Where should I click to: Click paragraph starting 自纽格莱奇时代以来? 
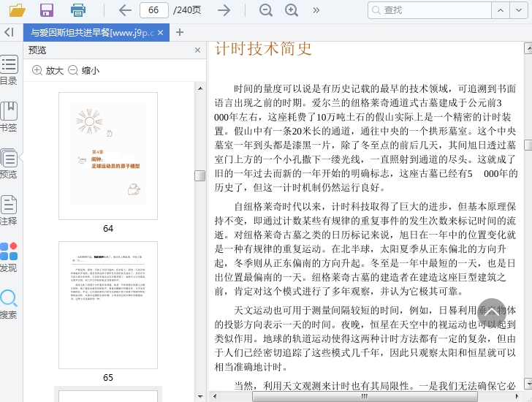click(365, 249)
